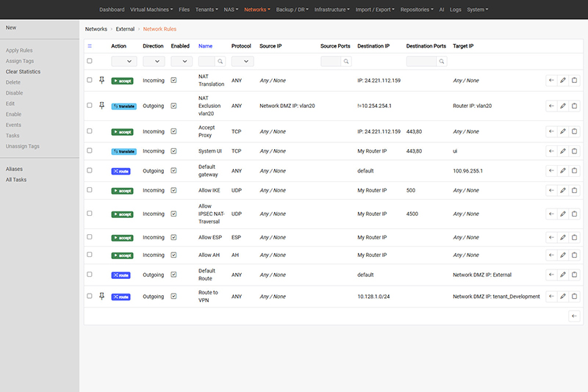Click the pin icon on Route to VPN row
This screenshot has height=392, width=588.
point(101,296)
